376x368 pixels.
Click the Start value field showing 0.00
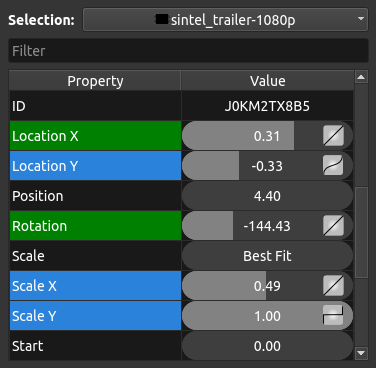(x=267, y=346)
